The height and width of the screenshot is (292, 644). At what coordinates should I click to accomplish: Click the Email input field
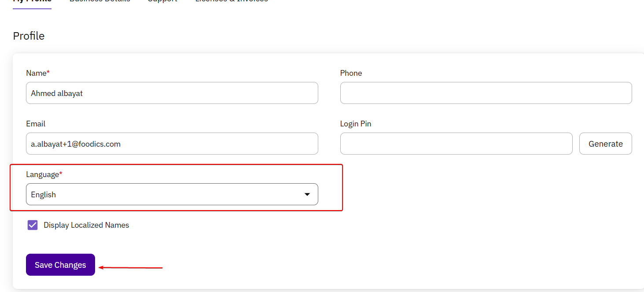click(172, 144)
